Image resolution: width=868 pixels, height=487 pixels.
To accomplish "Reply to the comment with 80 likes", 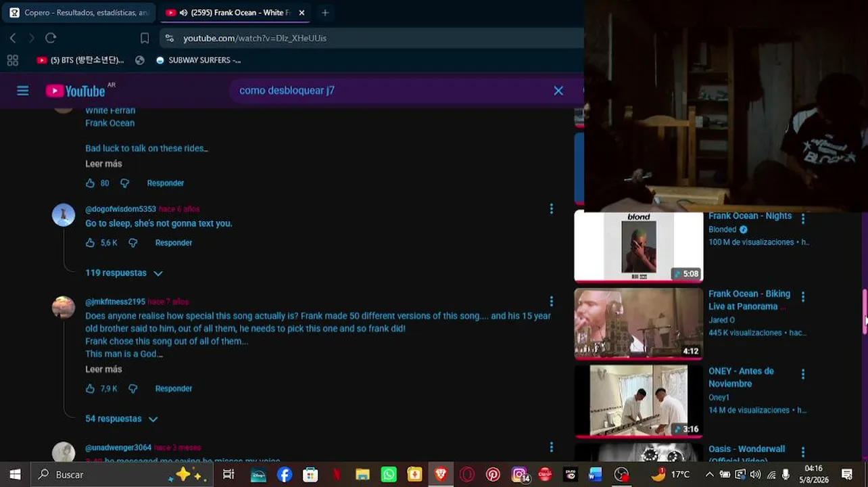I will pos(166,183).
